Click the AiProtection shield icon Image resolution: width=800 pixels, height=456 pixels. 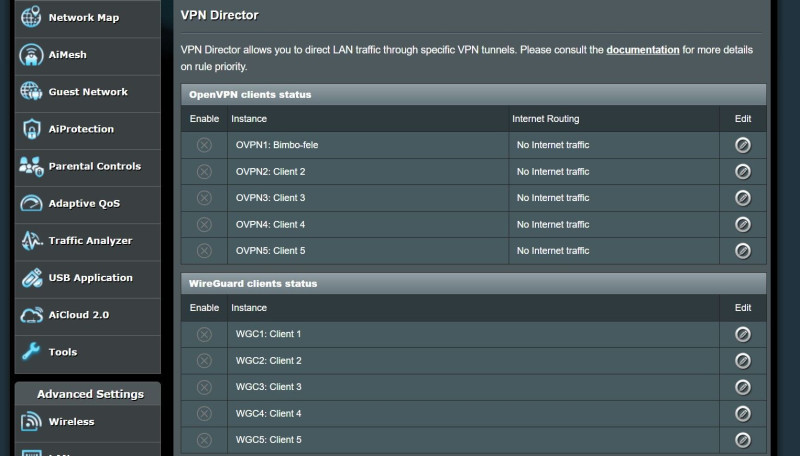tap(30, 129)
